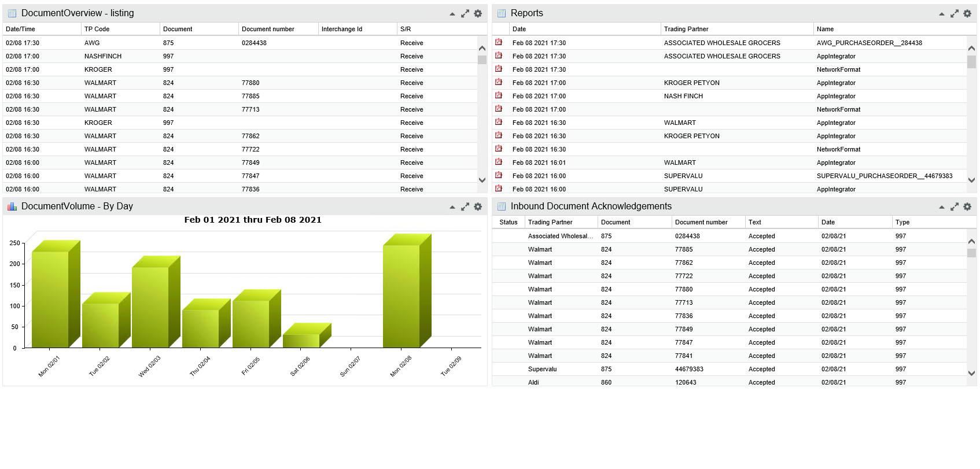Select Aldi row in Inbound Acknowledgements
The image size is (980, 469).
(730, 382)
